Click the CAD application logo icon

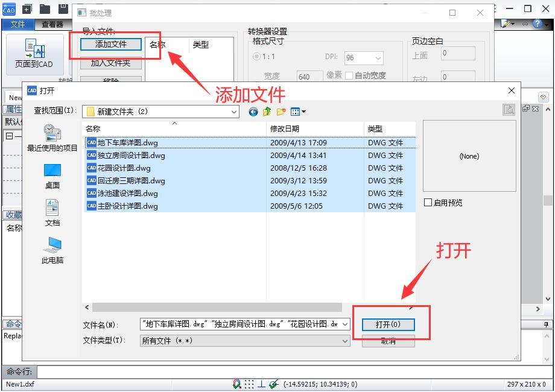point(8,8)
